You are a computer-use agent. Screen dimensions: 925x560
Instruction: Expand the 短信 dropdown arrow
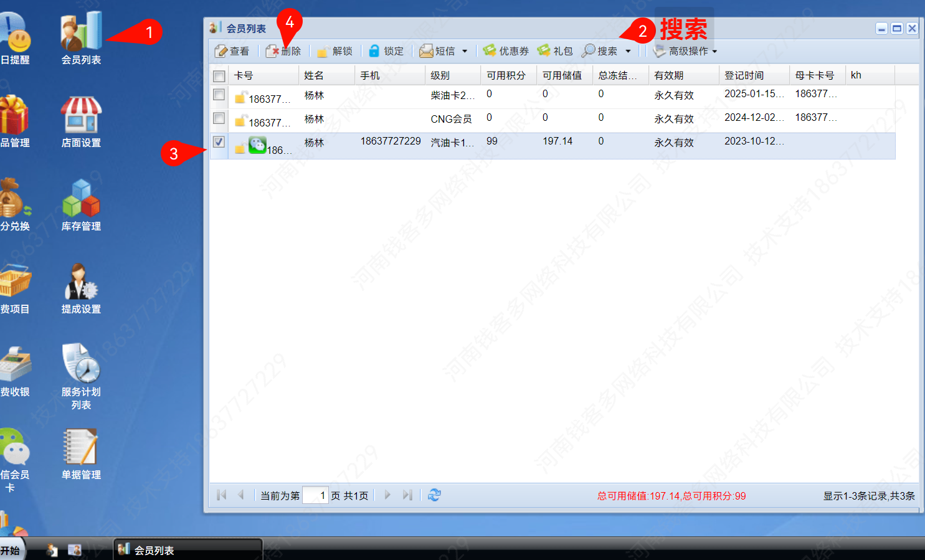[465, 51]
